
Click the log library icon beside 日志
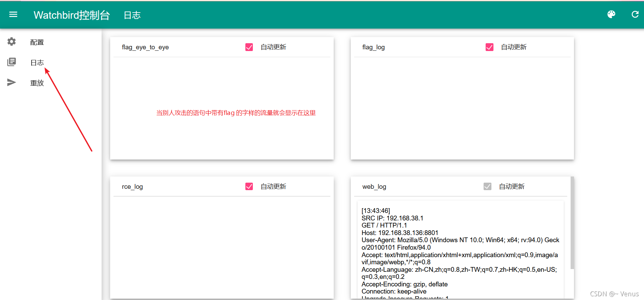click(12, 62)
